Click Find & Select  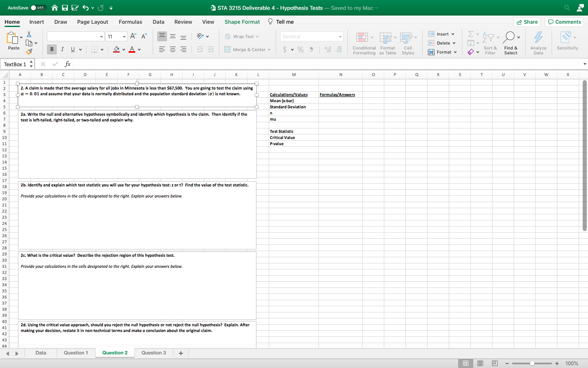click(510, 43)
